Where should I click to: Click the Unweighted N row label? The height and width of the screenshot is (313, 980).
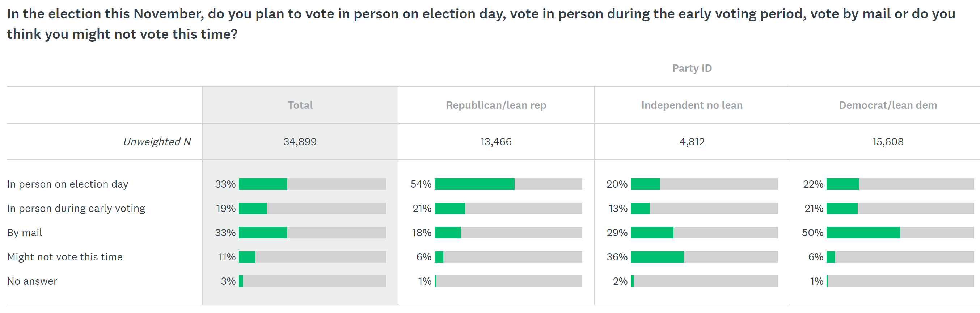coord(157,142)
